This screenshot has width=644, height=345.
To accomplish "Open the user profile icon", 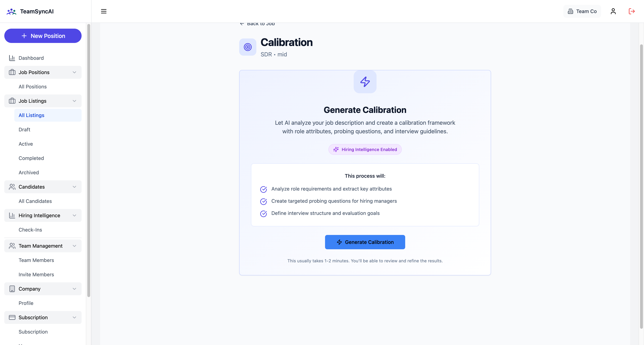I will pos(613,11).
